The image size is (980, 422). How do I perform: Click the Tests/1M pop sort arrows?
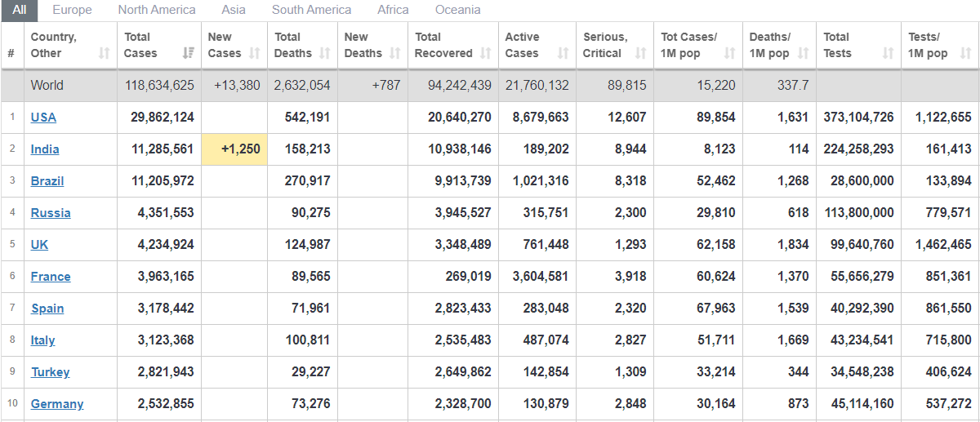(x=965, y=53)
